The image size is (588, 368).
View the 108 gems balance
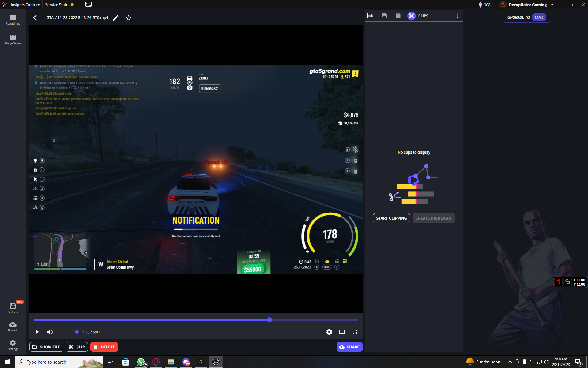pyautogui.click(x=484, y=5)
